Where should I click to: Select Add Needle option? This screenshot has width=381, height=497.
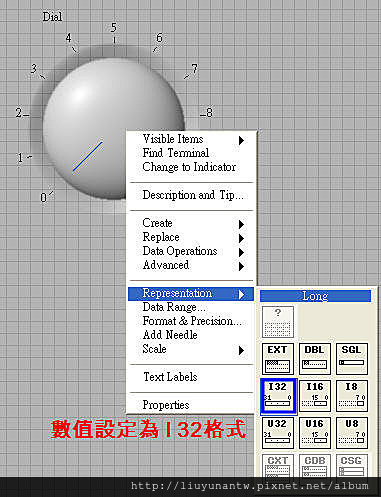point(191,335)
